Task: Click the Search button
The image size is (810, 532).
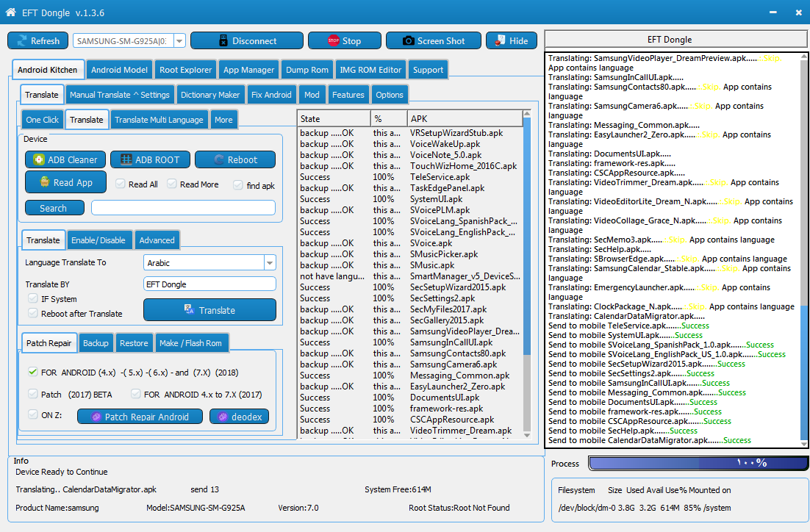Action: pyautogui.click(x=54, y=208)
